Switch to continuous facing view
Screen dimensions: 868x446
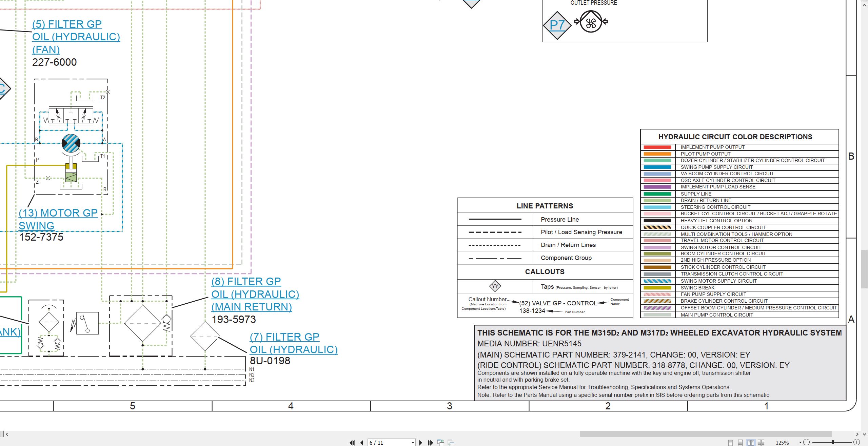(761, 443)
